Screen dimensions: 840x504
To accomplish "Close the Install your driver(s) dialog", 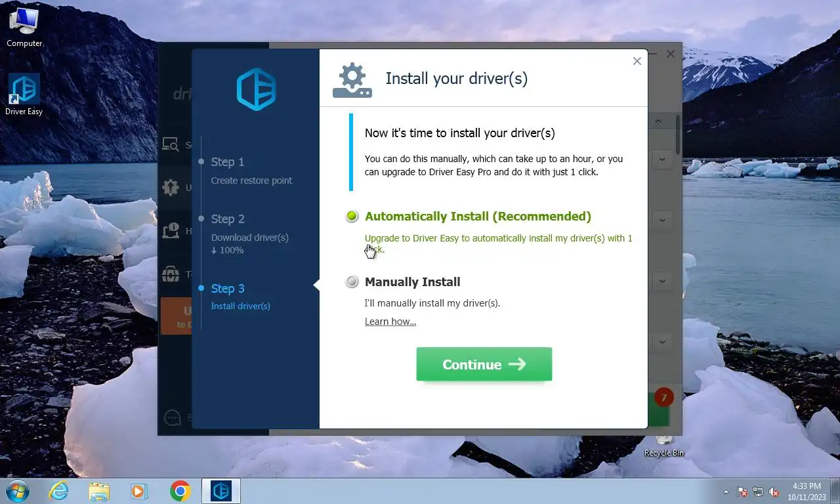I will coord(637,61).
